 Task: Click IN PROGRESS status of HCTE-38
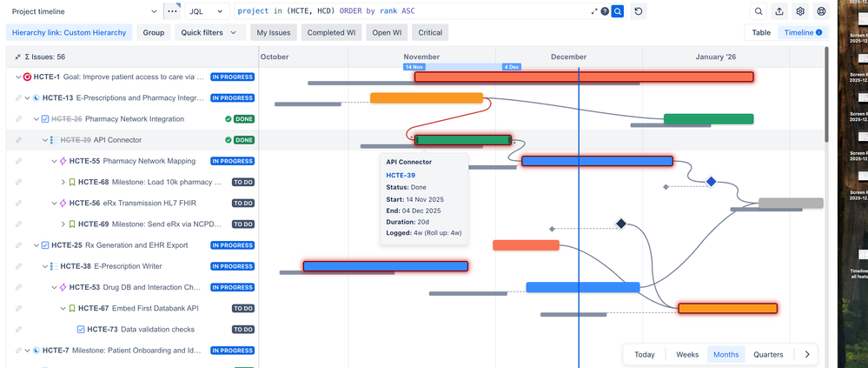[233, 266]
